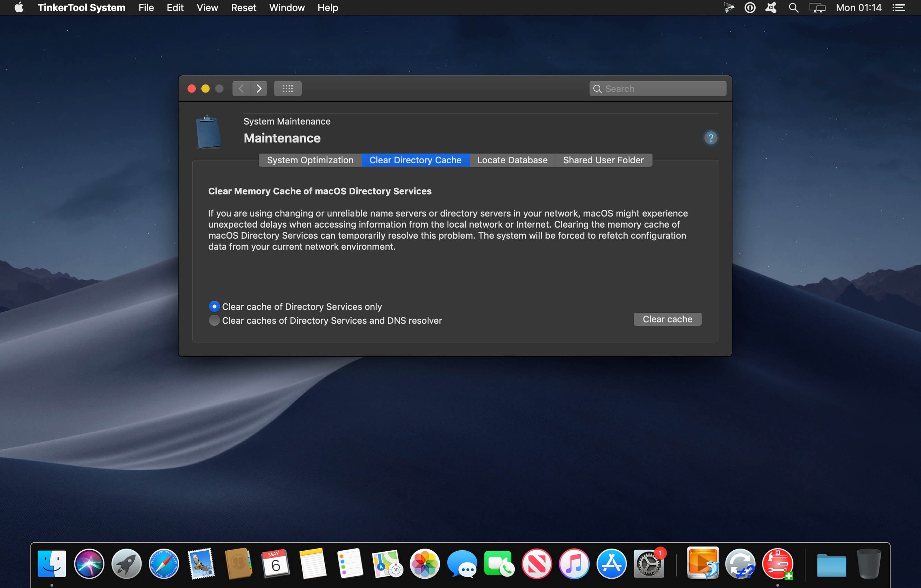Open Spotlight search in menu bar
The width and height of the screenshot is (921, 588).
[793, 8]
